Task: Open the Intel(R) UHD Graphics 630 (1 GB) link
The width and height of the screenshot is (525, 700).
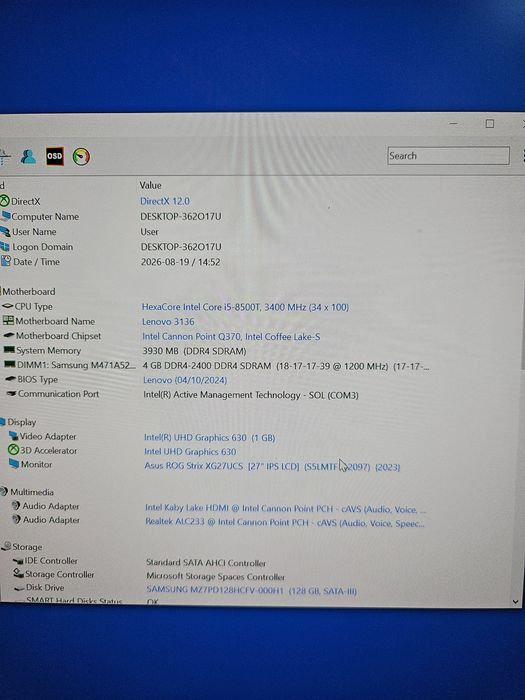Action: [209, 438]
